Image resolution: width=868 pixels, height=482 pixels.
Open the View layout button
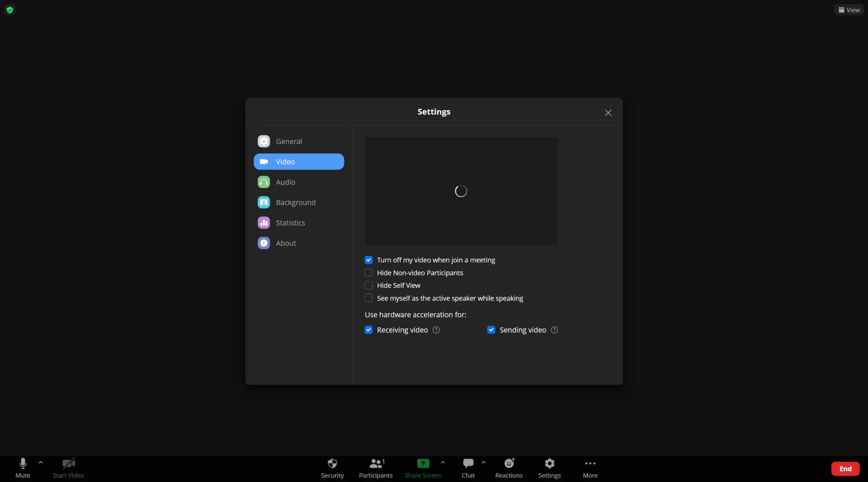(849, 10)
